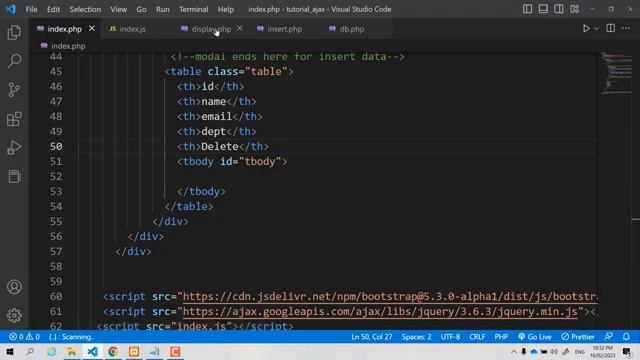
Task: Open More Actions ellipsis menu
Action: click(x=626, y=28)
